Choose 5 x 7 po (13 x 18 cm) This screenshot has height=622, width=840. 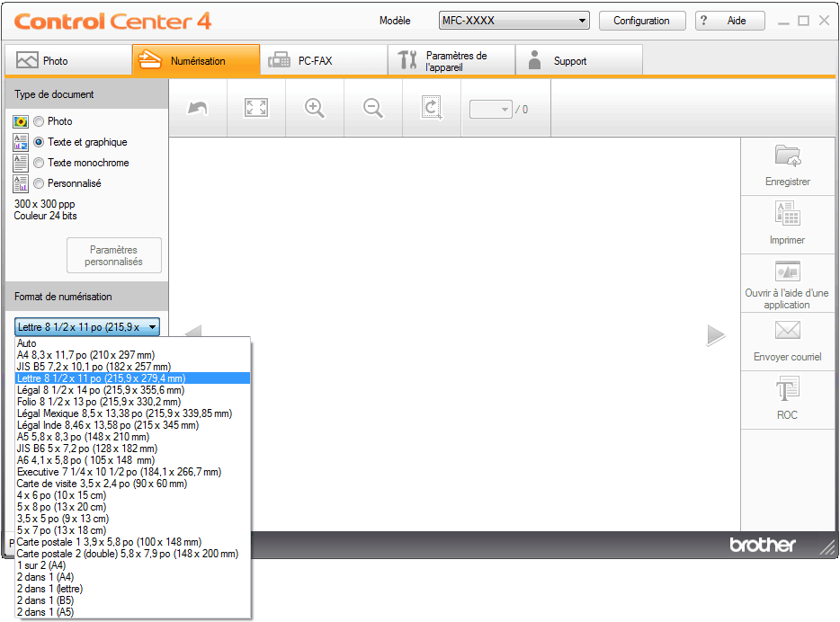(133, 530)
